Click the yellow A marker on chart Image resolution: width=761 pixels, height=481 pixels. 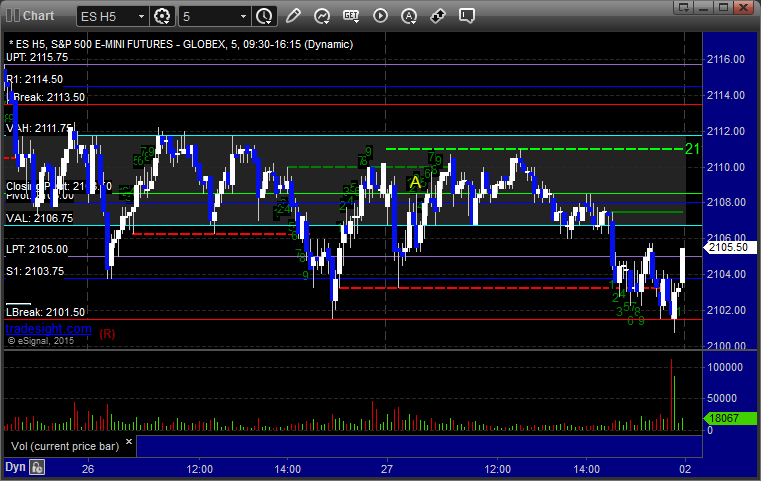pos(415,182)
